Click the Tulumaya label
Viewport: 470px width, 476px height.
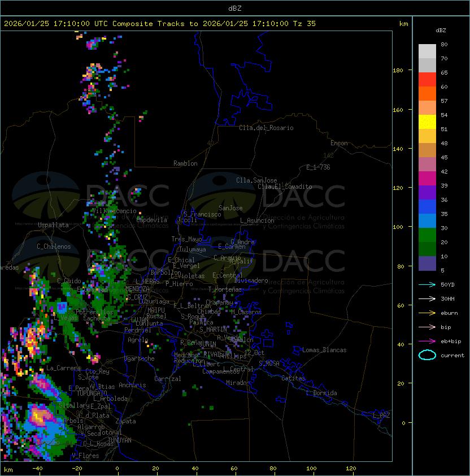coord(193,249)
